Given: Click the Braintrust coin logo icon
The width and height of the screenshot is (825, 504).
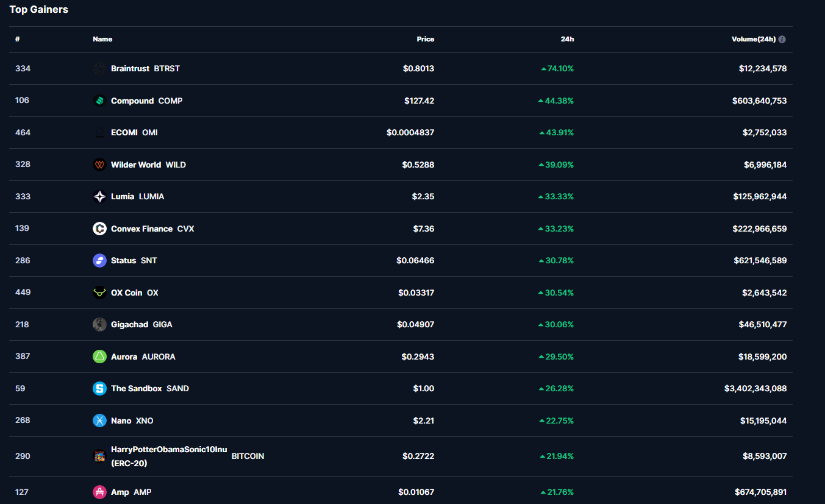Looking at the screenshot, I should pos(99,69).
